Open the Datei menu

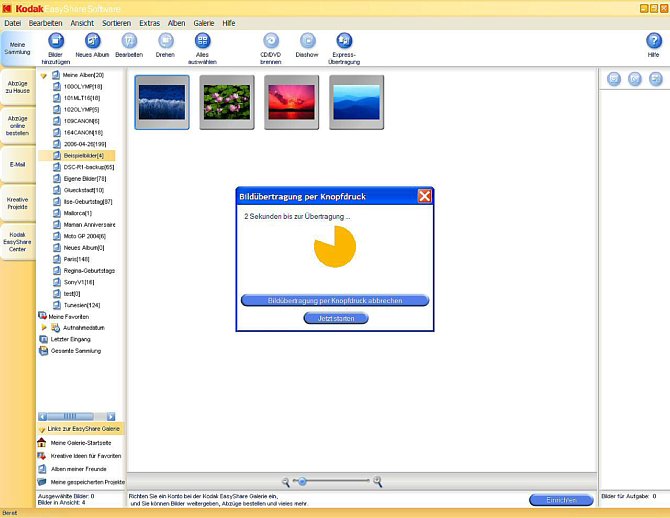pyautogui.click(x=12, y=23)
